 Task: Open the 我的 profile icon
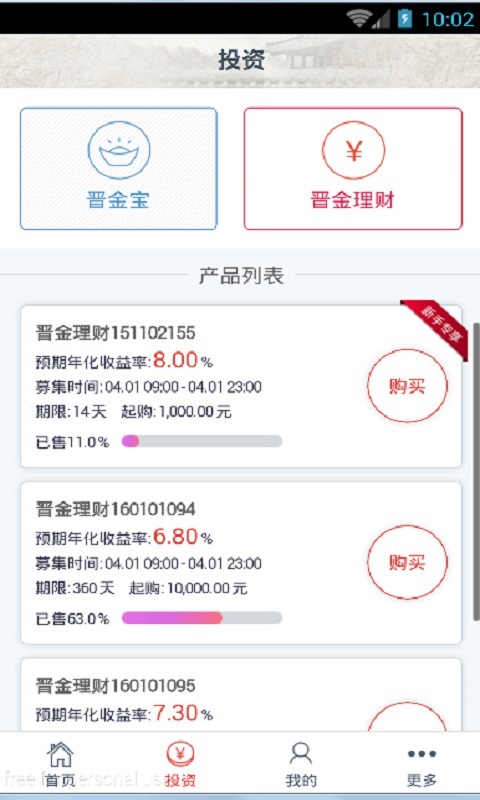pyautogui.click(x=301, y=754)
